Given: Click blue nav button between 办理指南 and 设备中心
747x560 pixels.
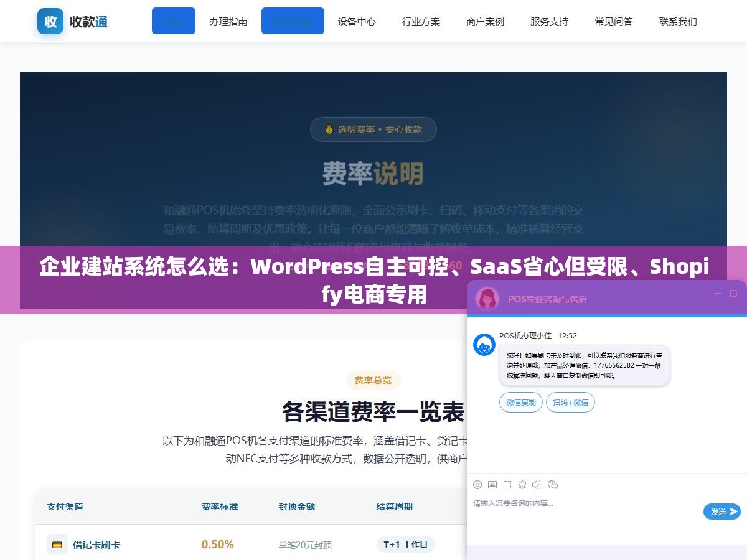Looking at the screenshot, I should pyautogui.click(x=293, y=21).
